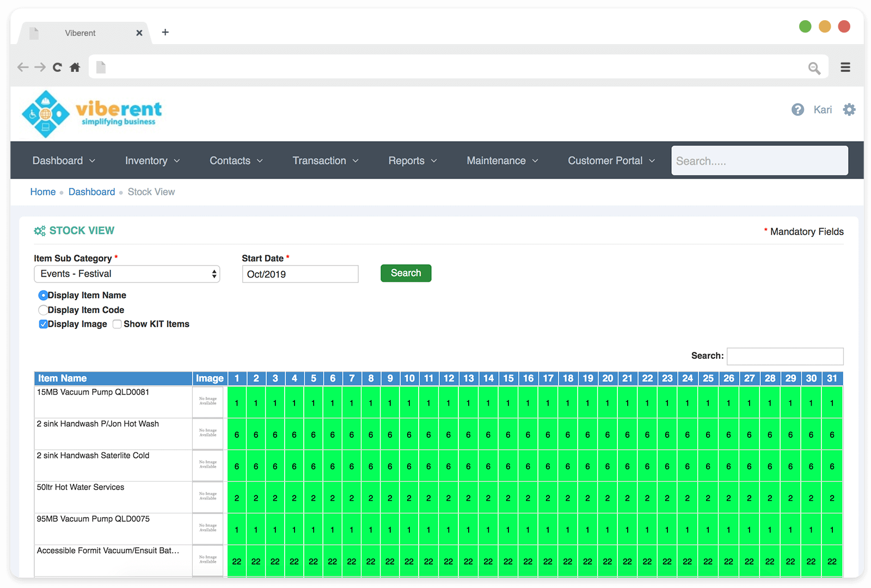Go to the Home breadcrumb link
This screenshot has width=871, height=588.
[x=43, y=192]
